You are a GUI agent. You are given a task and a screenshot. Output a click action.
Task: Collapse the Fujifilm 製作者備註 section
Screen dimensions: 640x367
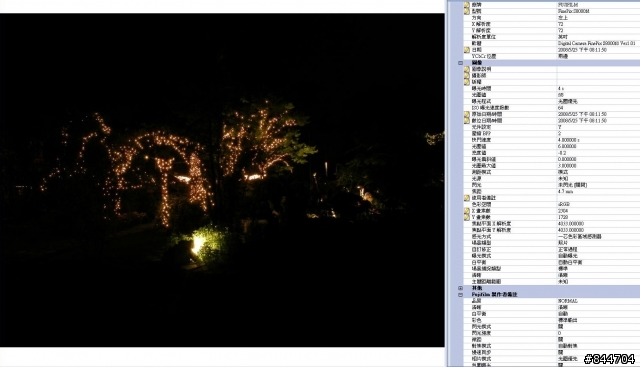(460, 294)
